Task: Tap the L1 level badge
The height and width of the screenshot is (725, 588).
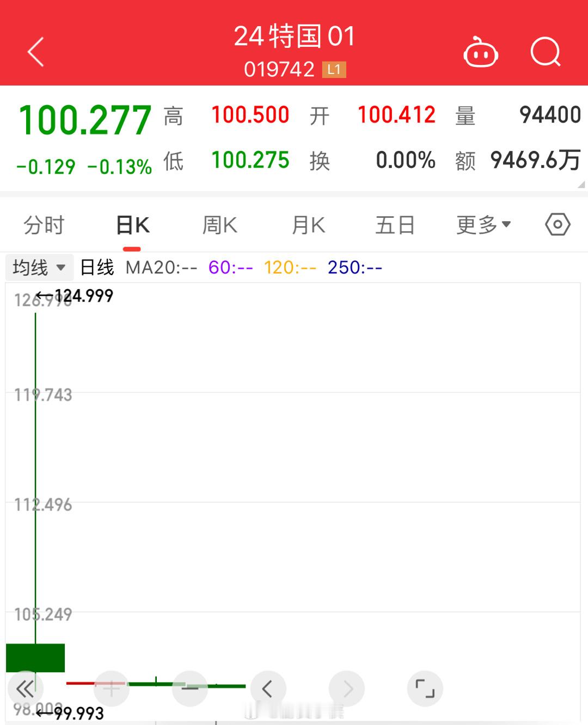Action: (x=334, y=70)
